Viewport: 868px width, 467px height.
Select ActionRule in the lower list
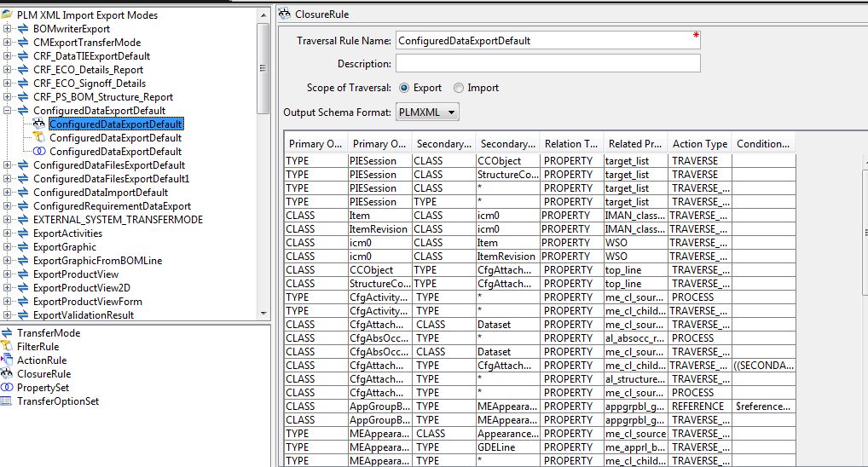[x=42, y=360]
